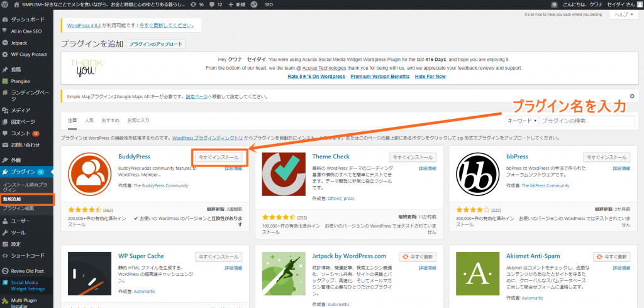Click the プラグインの検索 input field
Image resolution: width=644 pixels, height=308 pixels.
[x=589, y=121]
